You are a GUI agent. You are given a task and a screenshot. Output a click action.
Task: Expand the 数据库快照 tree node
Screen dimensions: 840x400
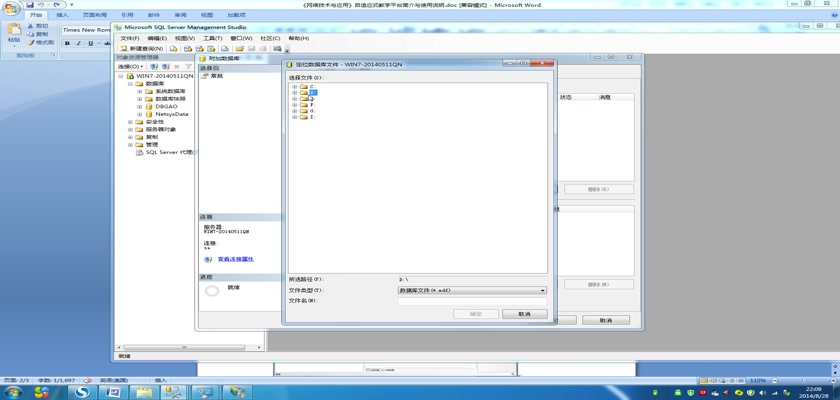(x=140, y=99)
